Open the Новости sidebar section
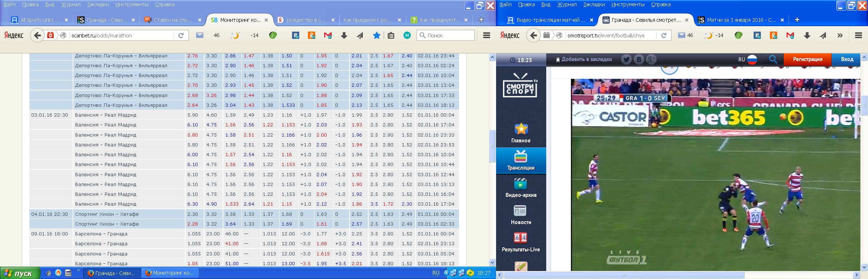 point(521,215)
